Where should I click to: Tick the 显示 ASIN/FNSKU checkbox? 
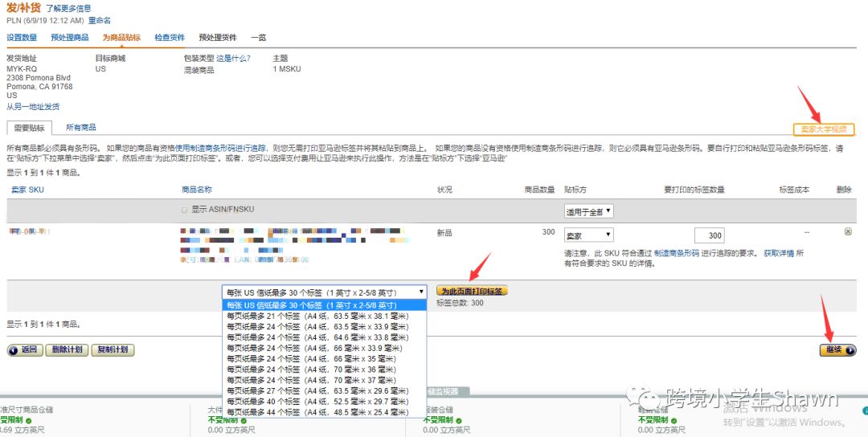pos(185,210)
